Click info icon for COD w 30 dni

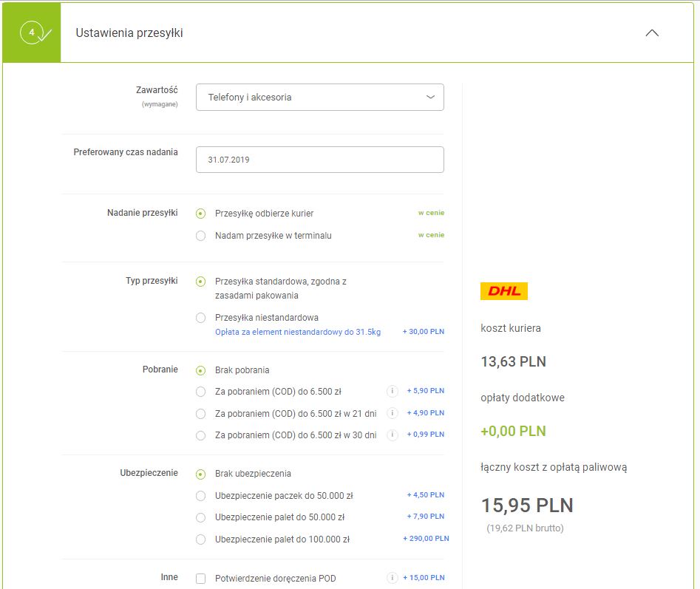[x=393, y=435]
